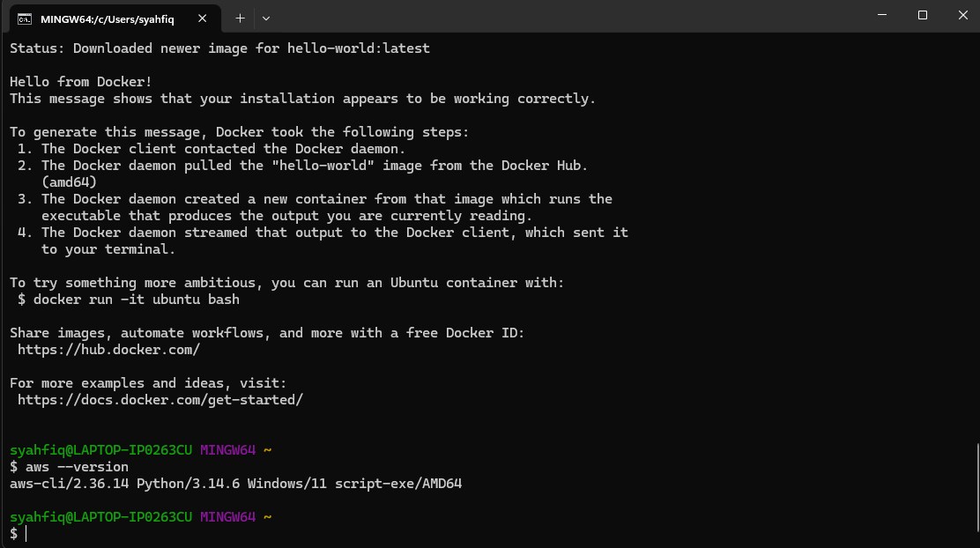Click 'To try something more ambitious' line
This screenshot has width=980, height=548.
[x=287, y=283]
